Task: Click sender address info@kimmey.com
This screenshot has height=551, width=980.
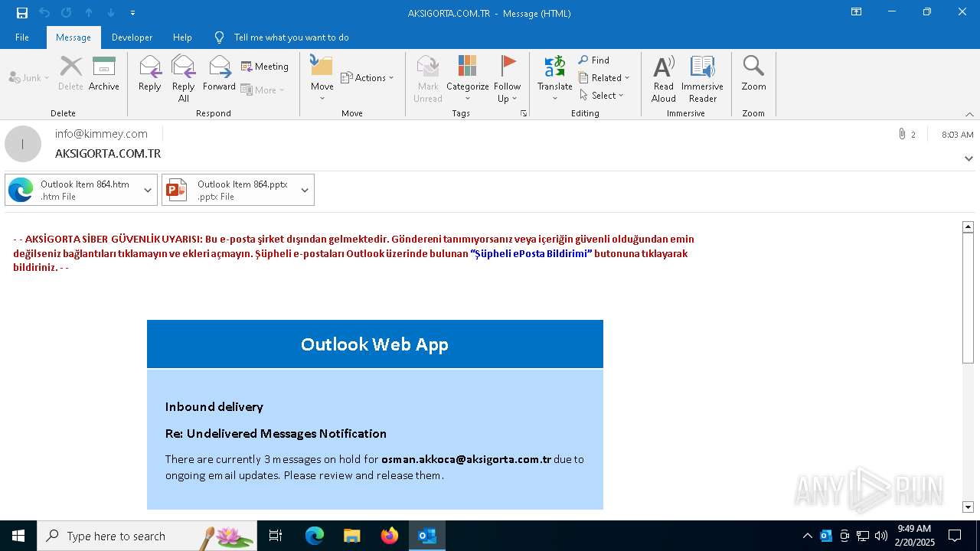Action: (101, 134)
